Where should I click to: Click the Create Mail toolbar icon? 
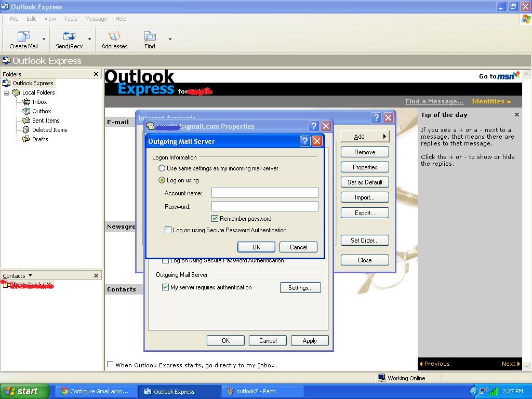click(x=23, y=36)
